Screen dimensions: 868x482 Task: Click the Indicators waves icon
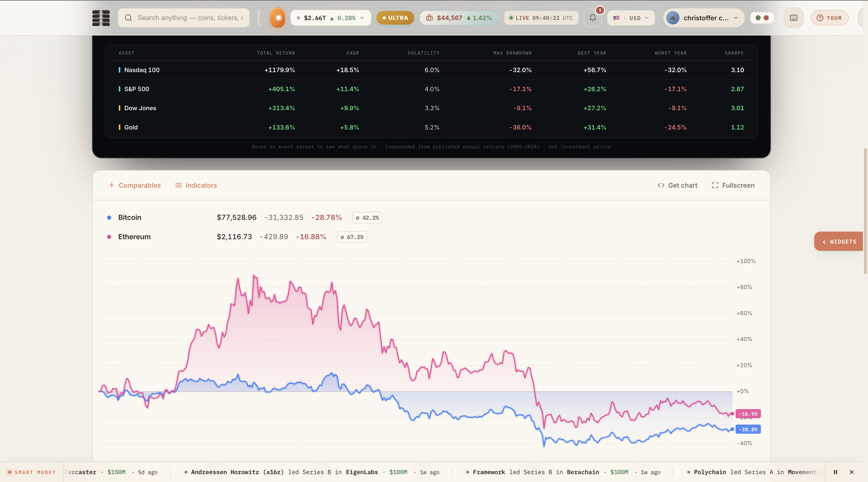(x=179, y=185)
